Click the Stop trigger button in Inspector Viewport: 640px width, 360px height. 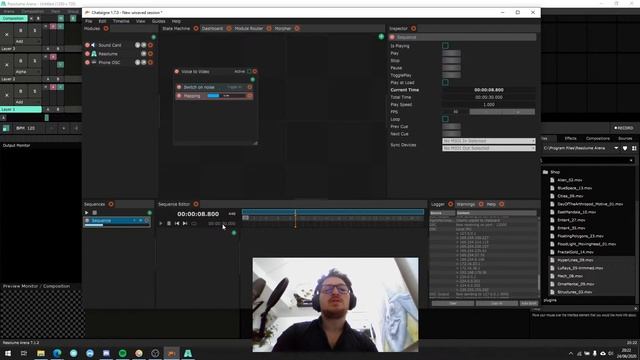coord(451,60)
